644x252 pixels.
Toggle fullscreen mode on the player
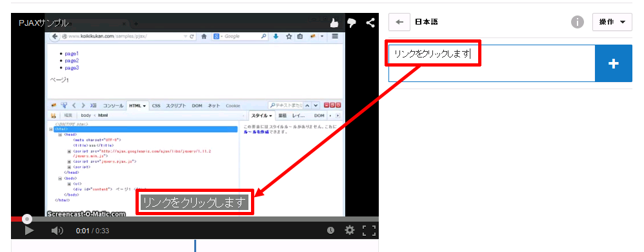pos(369,230)
